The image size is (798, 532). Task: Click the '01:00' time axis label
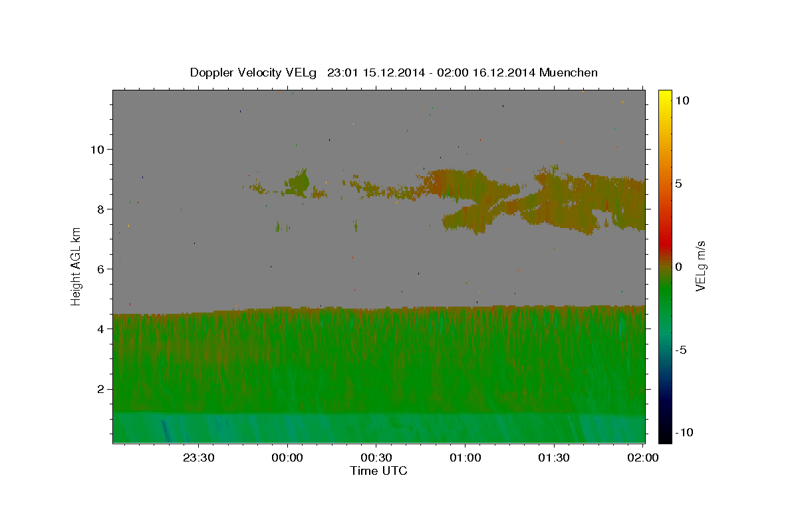coord(465,458)
